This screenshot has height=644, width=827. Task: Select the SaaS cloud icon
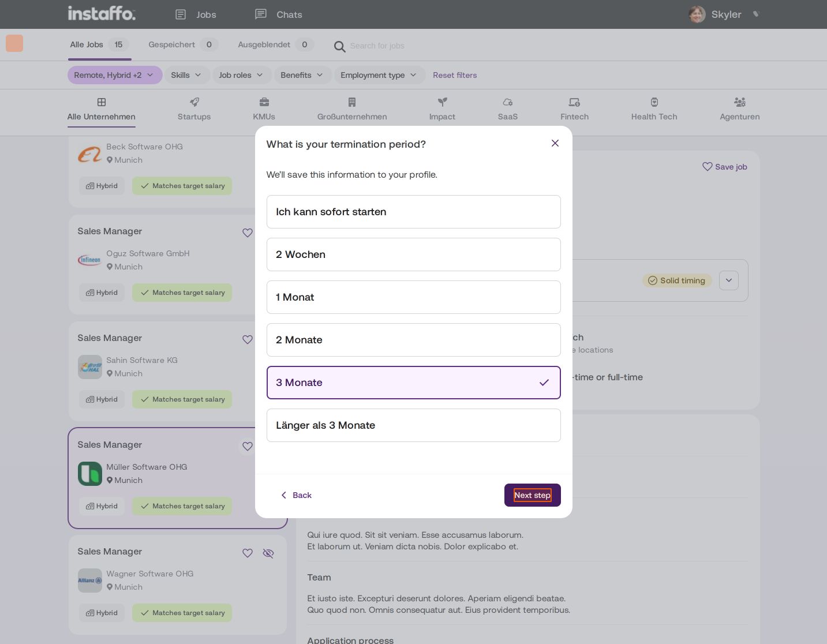point(508,102)
